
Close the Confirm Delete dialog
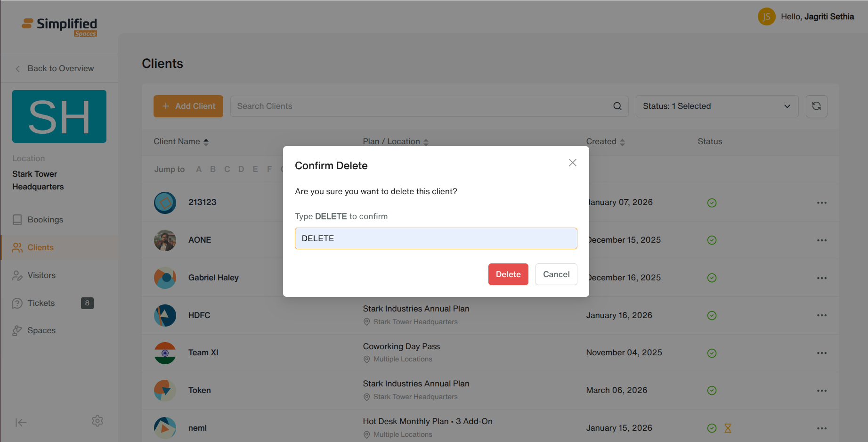point(572,163)
